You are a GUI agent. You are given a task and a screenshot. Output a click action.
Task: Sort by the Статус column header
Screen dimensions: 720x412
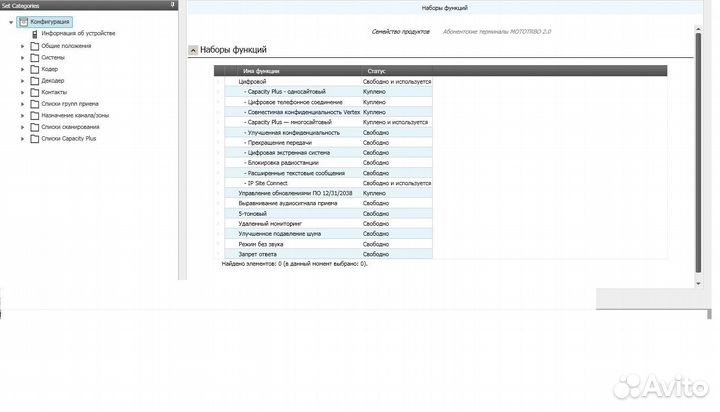[x=377, y=71]
